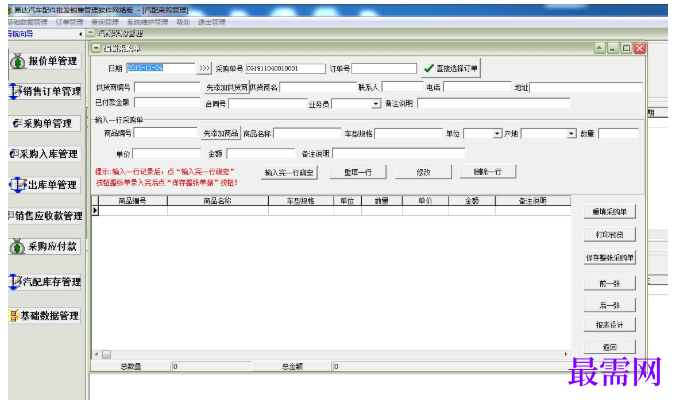The height and width of the screenshot is (403, 680).
Task: Click the 已付款金额 input field
Action: (x=167, y=102)
